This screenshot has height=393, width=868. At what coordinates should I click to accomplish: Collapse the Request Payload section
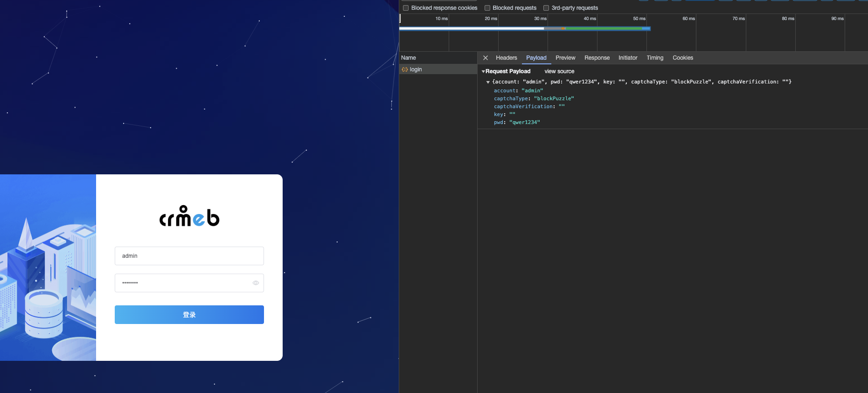(483, 71)
